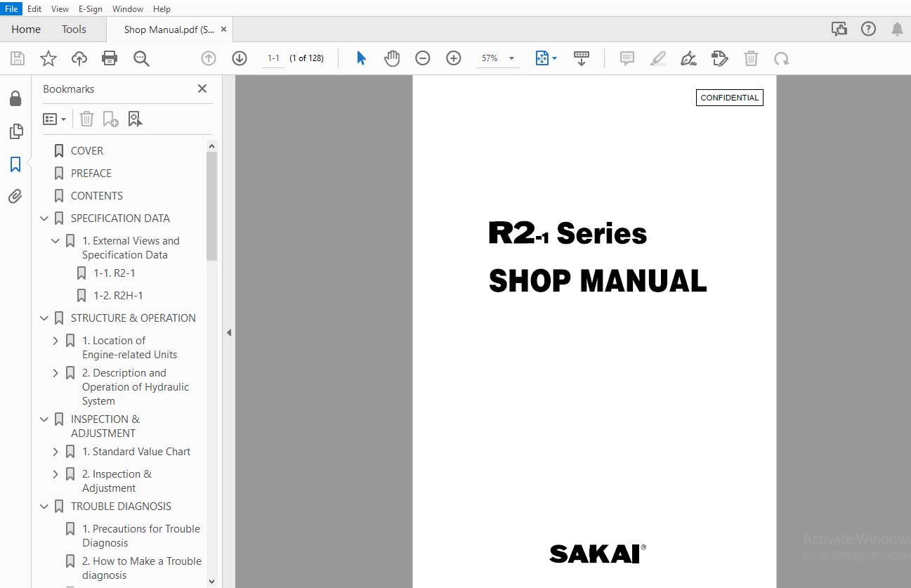911x588 pixels.
Task: Add file to starred favorites
Action: pyautogui.click(x=48, y=58)
